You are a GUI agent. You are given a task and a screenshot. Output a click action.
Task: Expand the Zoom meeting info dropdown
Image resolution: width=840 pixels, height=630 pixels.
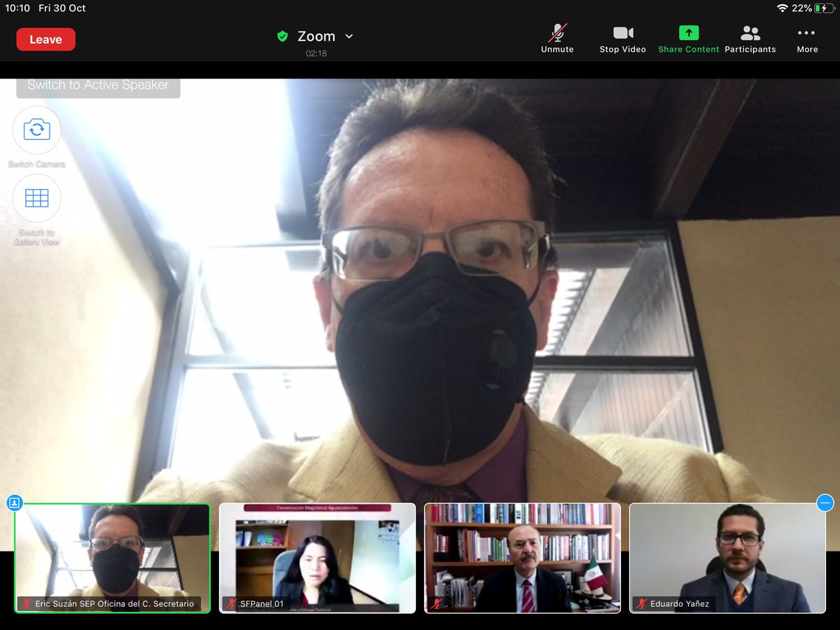click(x=349, y=36)
